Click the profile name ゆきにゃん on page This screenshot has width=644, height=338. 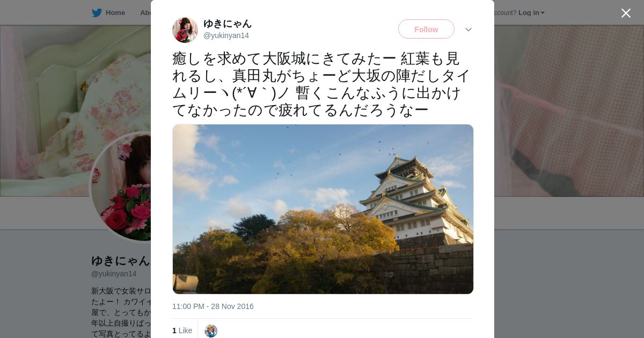[x=121, y=261]
